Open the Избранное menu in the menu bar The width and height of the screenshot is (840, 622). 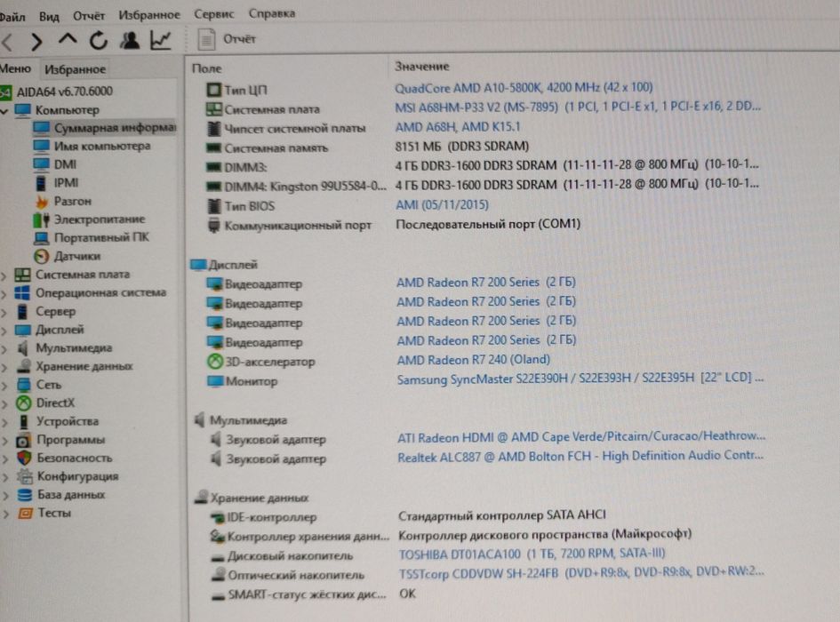pos(149,15)
